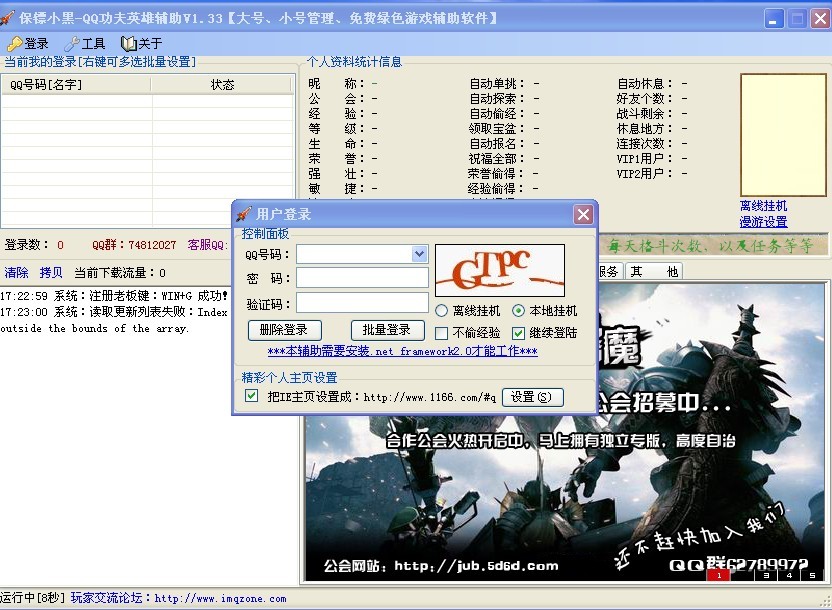The image size is (832, 610).
Task: Click the 自动休息 stat label
Action: pyautogui.click(x=645, y=84)
